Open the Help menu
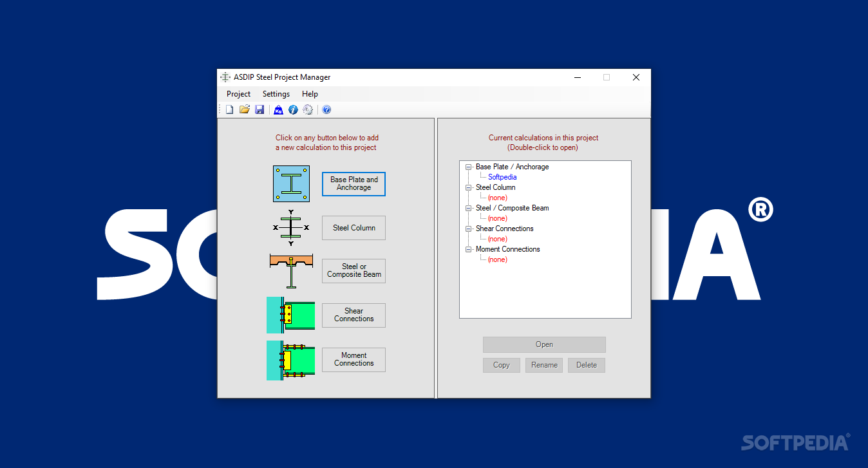Screen dimensions: 868x468 [310, 94]
